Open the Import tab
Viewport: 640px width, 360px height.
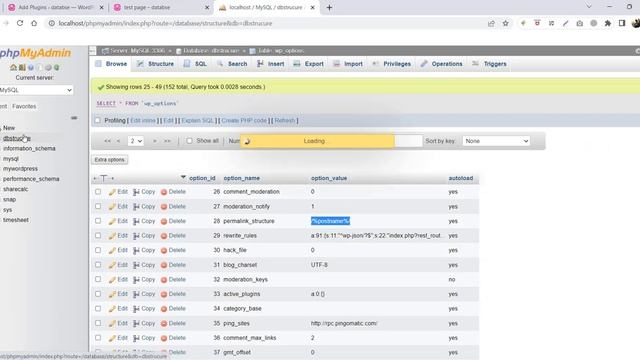(348, 64)
